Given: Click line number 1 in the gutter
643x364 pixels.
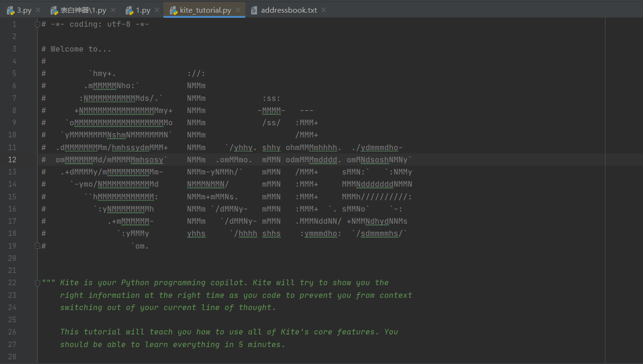Looking at the screenshot, I should (14, 24).
